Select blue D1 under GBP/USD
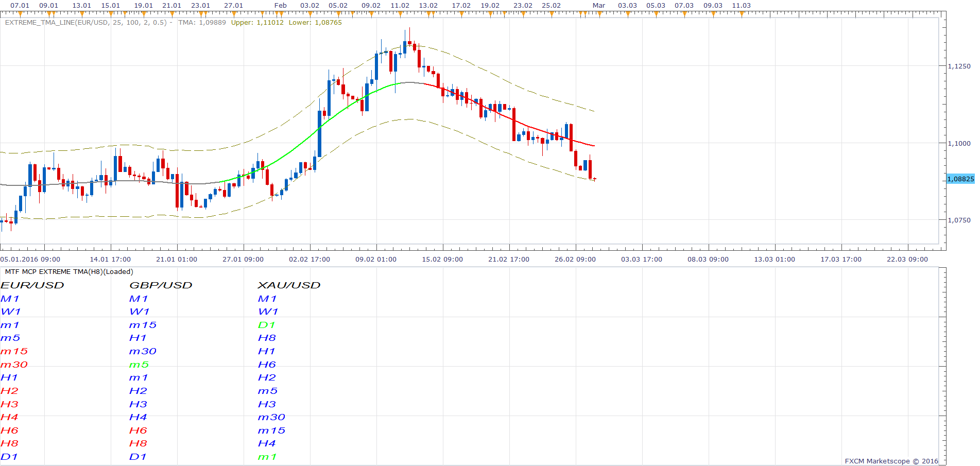Image resolution: width=980 pixels, height=466 pixels. click(138, 457)
